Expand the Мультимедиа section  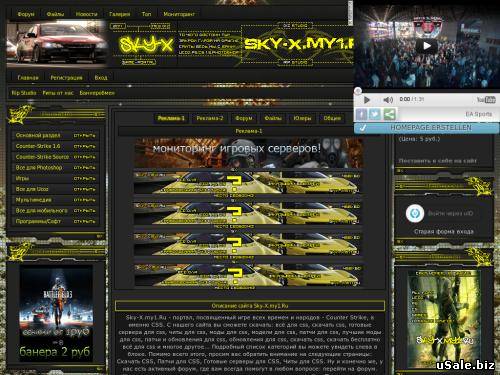(85, 200)
